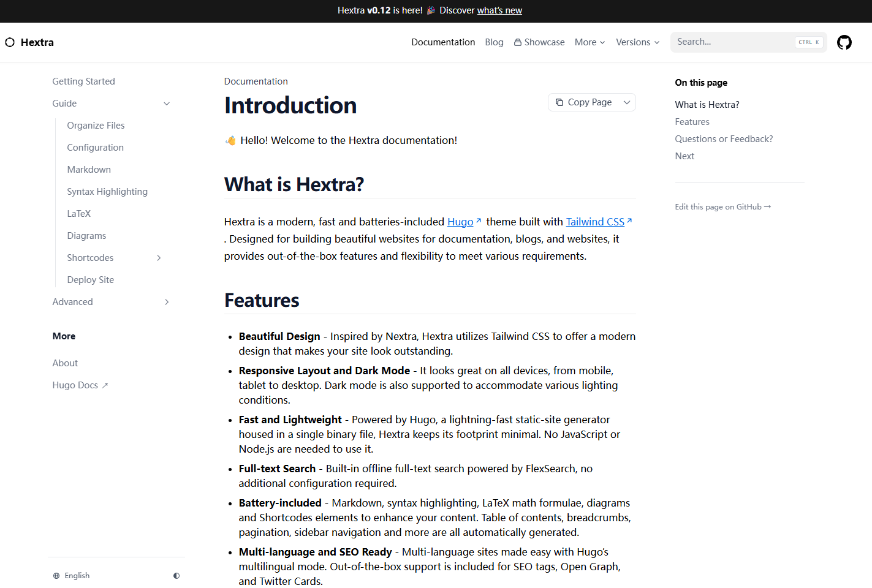The image size is (872, 588).
Task: Expand the Shortcodes sidebar chevron
Action: (159, 258)
